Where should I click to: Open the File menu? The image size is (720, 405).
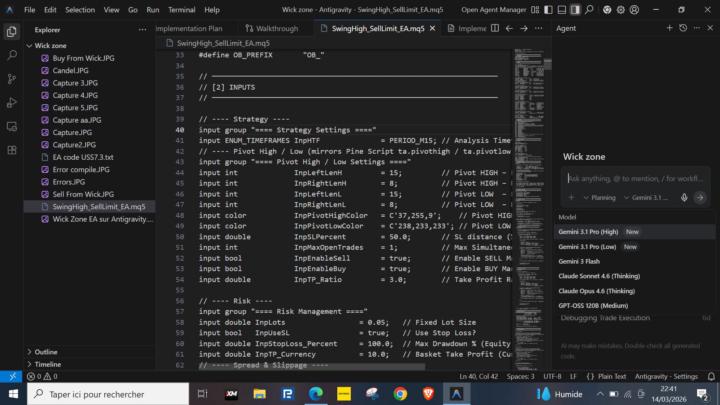tap(29, 10)
